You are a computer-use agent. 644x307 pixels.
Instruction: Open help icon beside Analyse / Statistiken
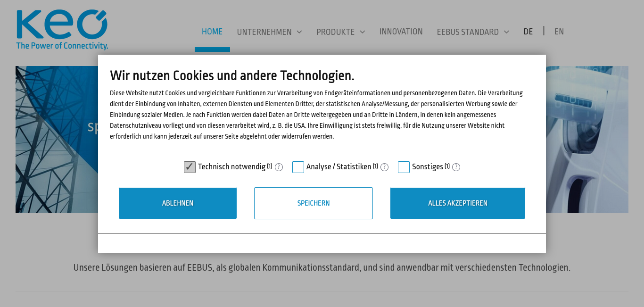click(x=384, y=167)
